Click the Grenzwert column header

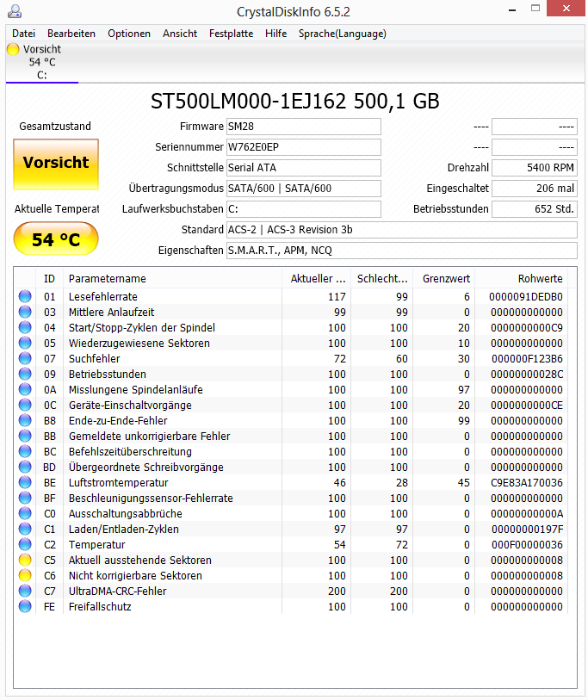444,279
